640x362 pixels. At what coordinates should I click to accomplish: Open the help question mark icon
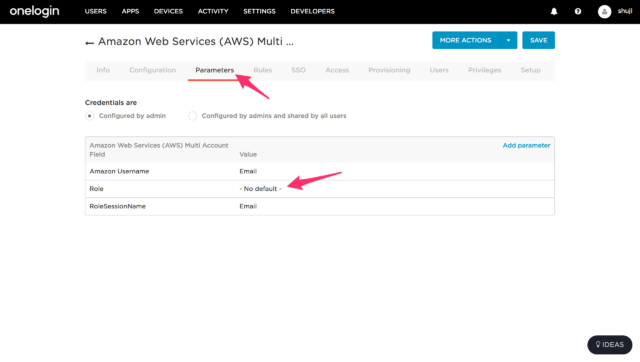[578, 11]
